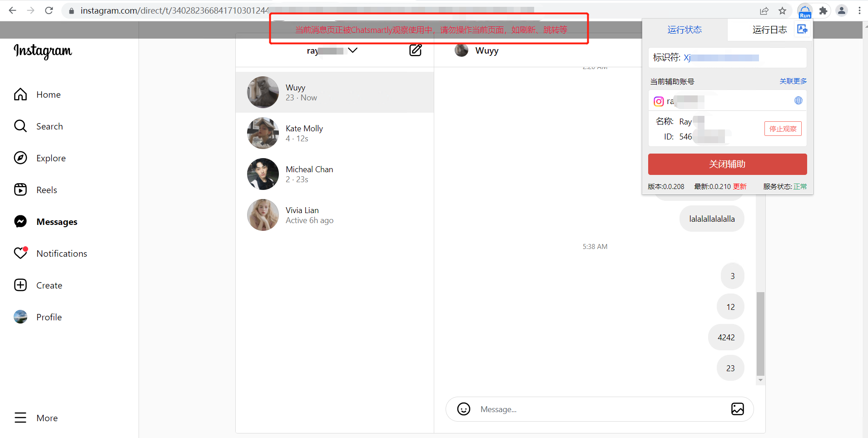Click Wuyy's name in chat header
The width and height of the screenshot is (868, 438).
coord(487,50)
